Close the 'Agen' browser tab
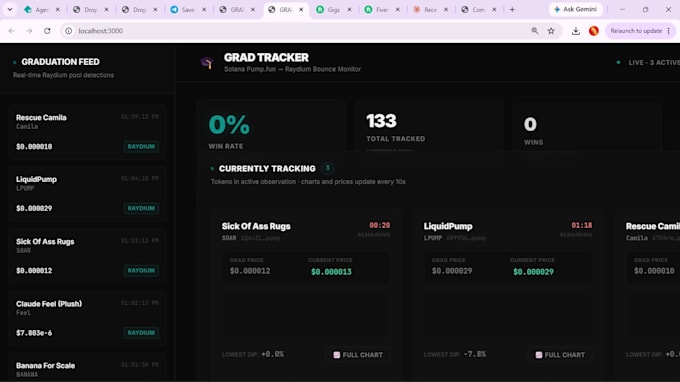680x382 pixels. (58, 10)
